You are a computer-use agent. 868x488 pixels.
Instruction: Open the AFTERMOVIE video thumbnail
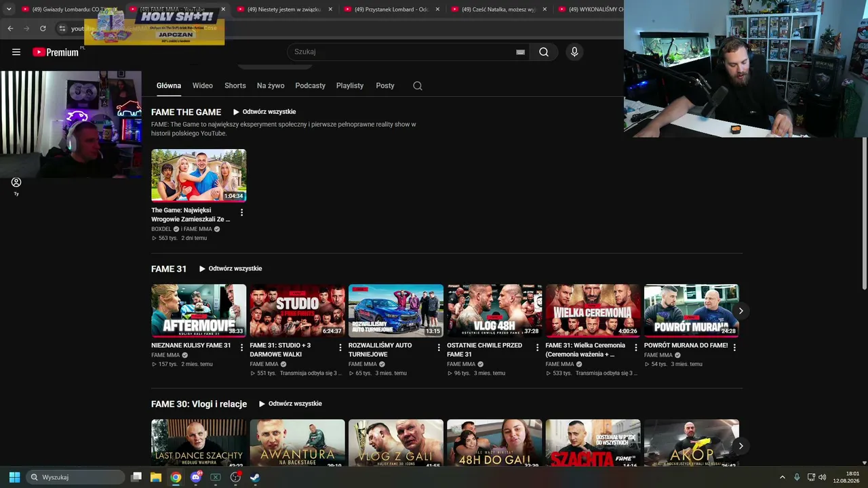pos(199,310)
